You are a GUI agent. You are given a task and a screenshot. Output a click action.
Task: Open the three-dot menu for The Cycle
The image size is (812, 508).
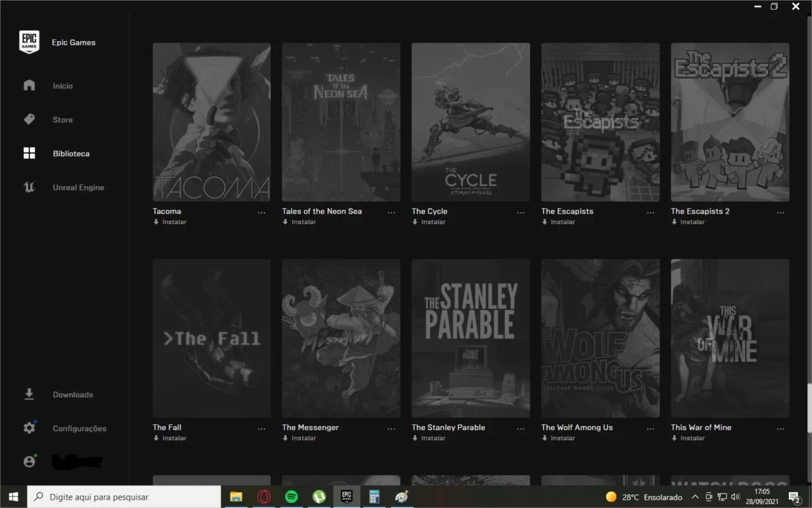(521, 212)
